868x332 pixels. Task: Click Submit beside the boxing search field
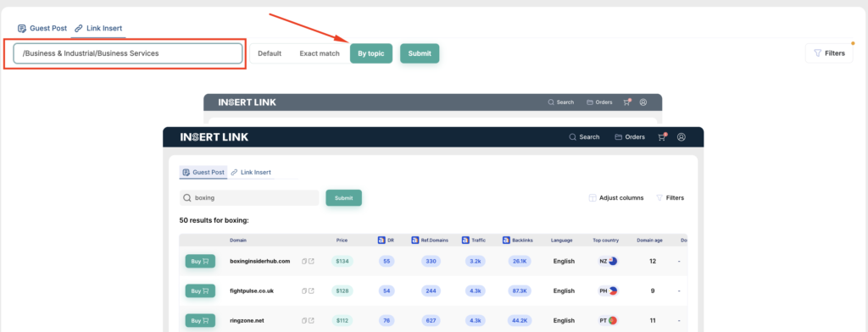coord(344,198)
